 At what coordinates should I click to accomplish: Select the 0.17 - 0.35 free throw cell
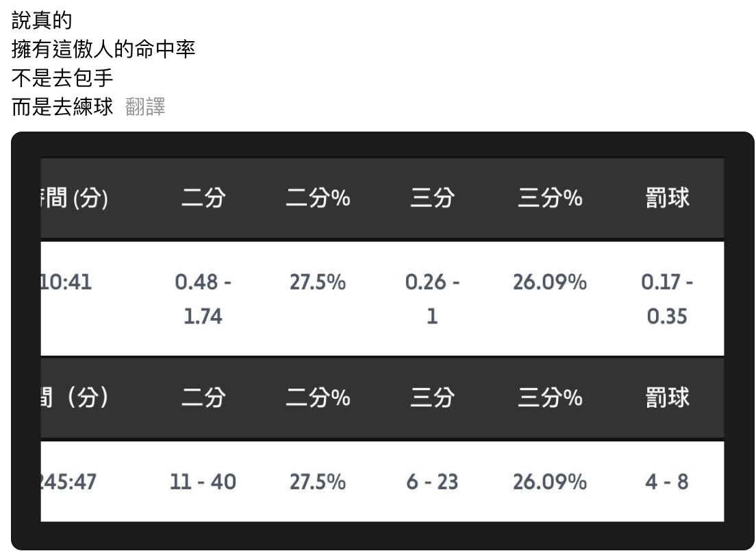[x=668, y=298]
